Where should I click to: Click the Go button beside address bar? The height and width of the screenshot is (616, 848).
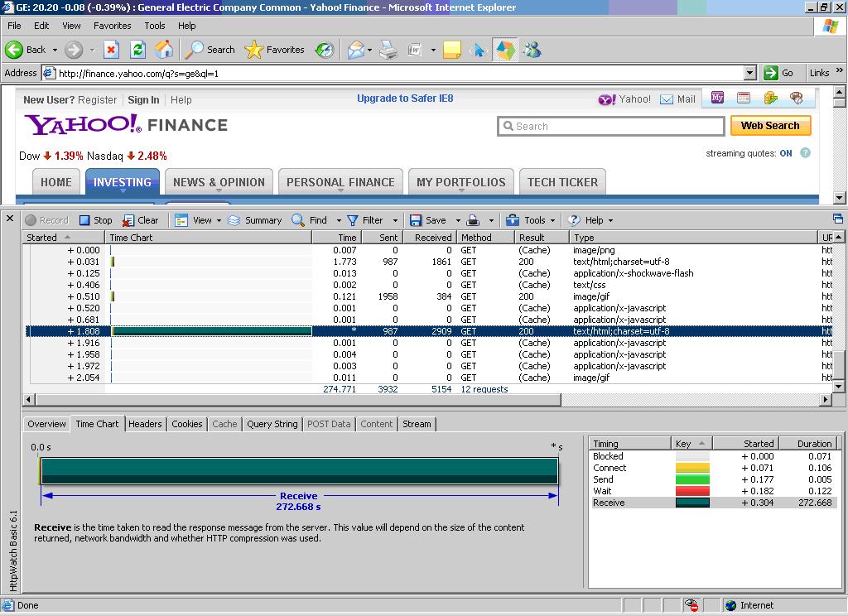point(778,73)
